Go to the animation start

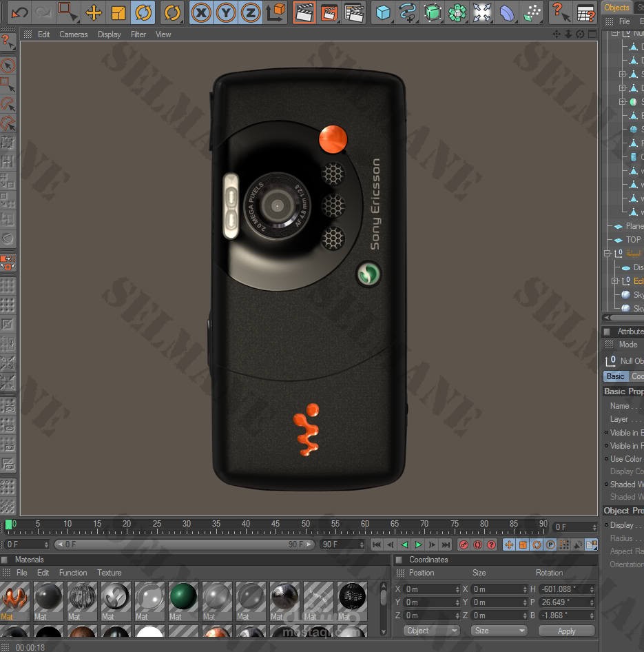click(x=377, y=544)
